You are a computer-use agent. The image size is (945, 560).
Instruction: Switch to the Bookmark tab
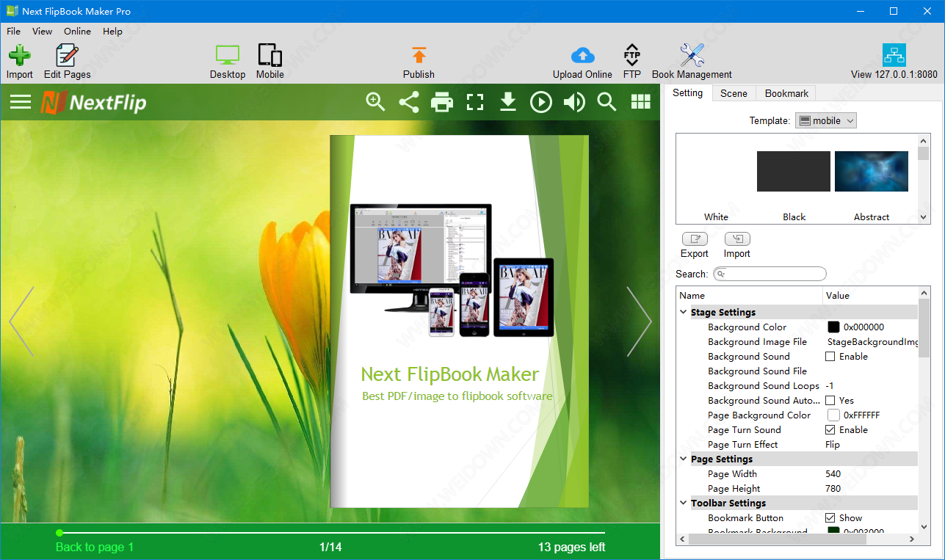click(x=786, y=93)
